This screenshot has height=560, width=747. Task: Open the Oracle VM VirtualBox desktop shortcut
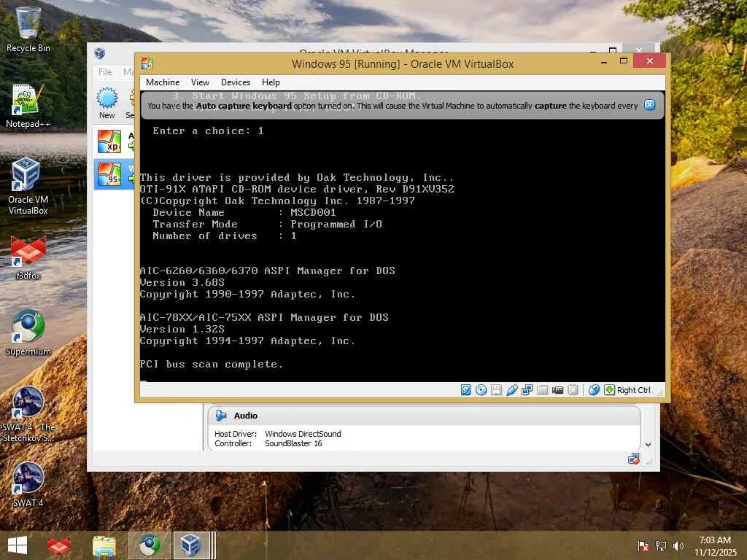28,187
